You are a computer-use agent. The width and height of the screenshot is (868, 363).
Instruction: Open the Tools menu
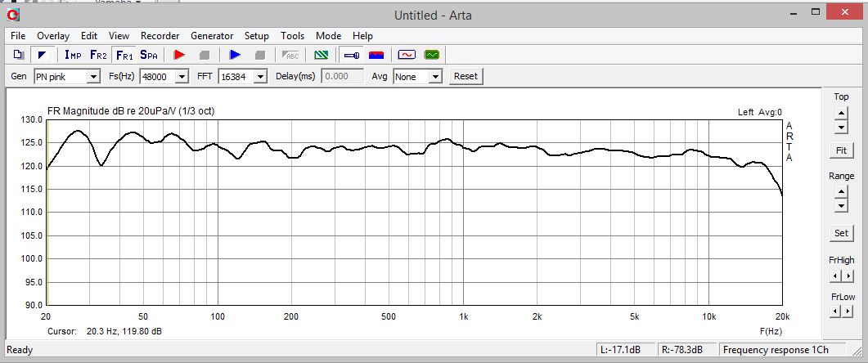(x=292, y=36)
